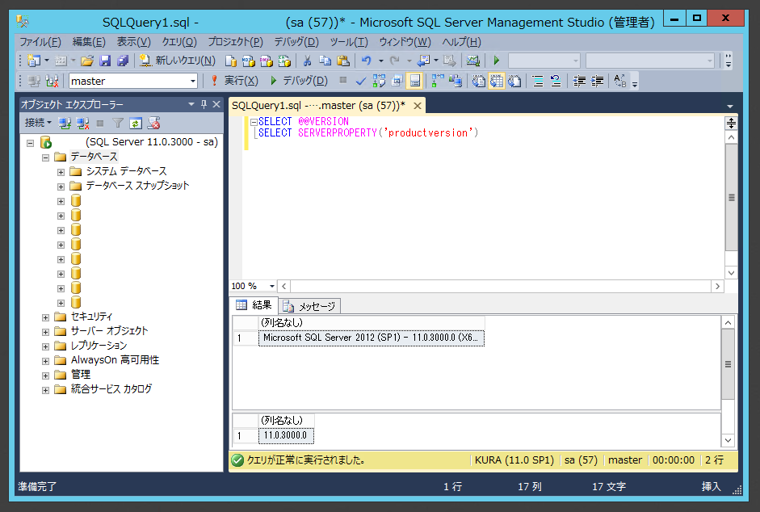Click Disconnect icon in Object Explorer toolbar
760x512 pixels.
83,123
